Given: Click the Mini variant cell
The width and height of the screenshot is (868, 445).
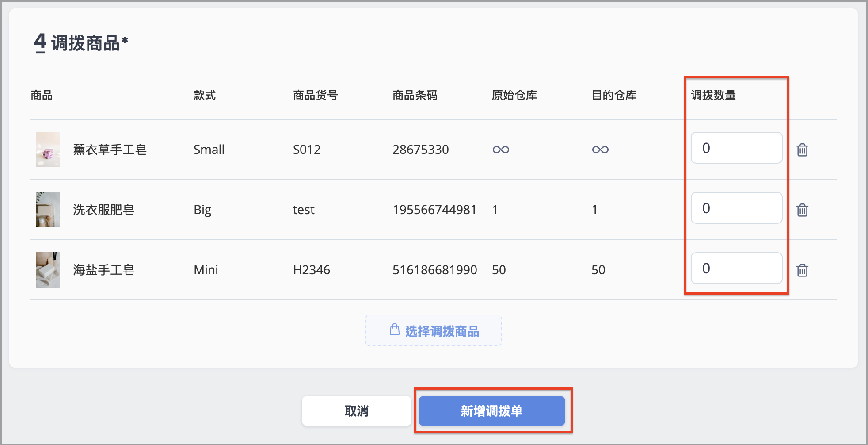Looking at the screenshot, I should [206, 270].
